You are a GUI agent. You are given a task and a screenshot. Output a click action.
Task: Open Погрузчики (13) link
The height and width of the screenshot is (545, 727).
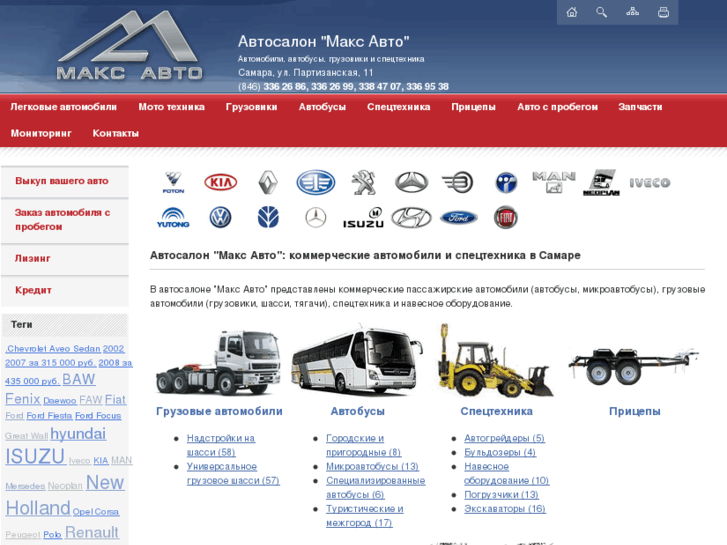tap(501, 495)
